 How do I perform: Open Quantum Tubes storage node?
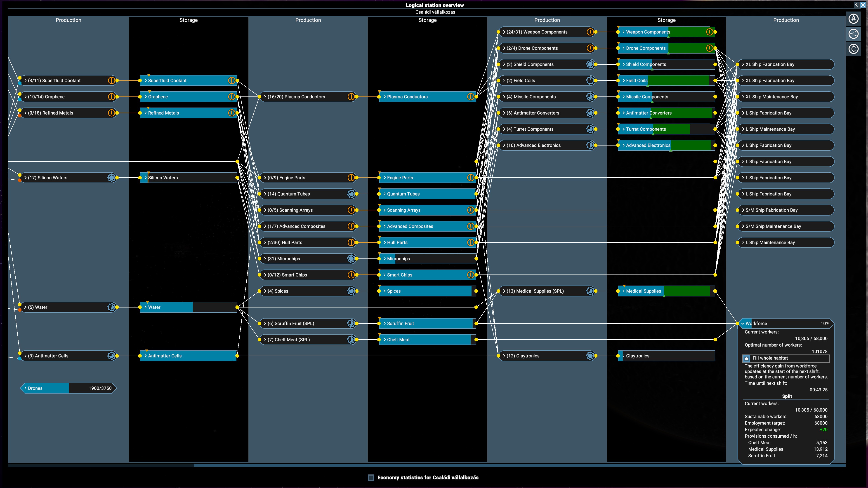[427, 194]
